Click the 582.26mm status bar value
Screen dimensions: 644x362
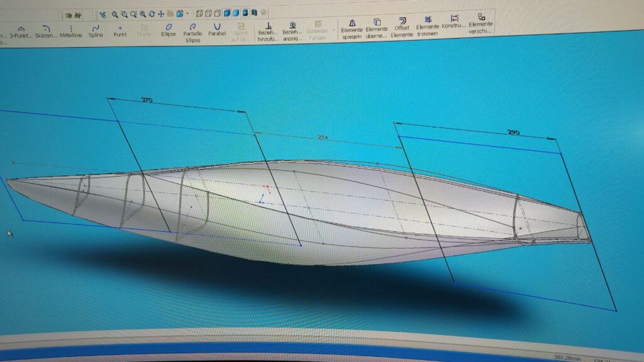pos(567,358)
